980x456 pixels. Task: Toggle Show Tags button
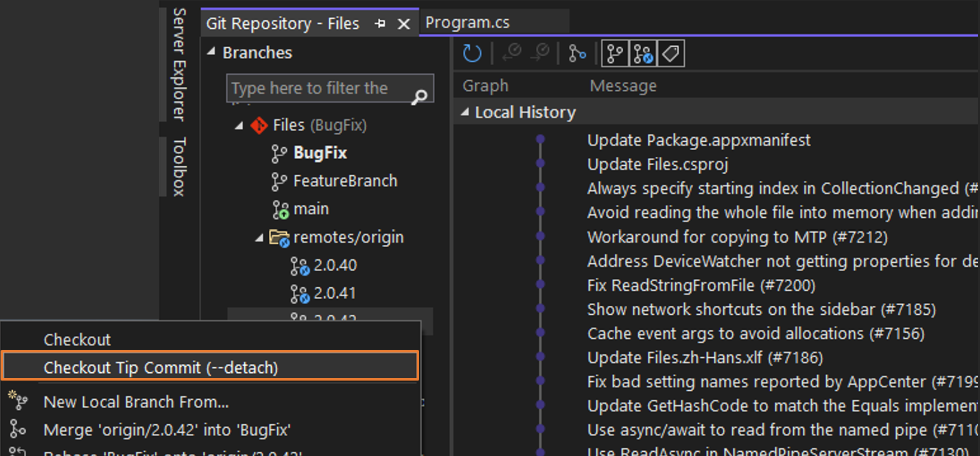[x=671, y=54]
